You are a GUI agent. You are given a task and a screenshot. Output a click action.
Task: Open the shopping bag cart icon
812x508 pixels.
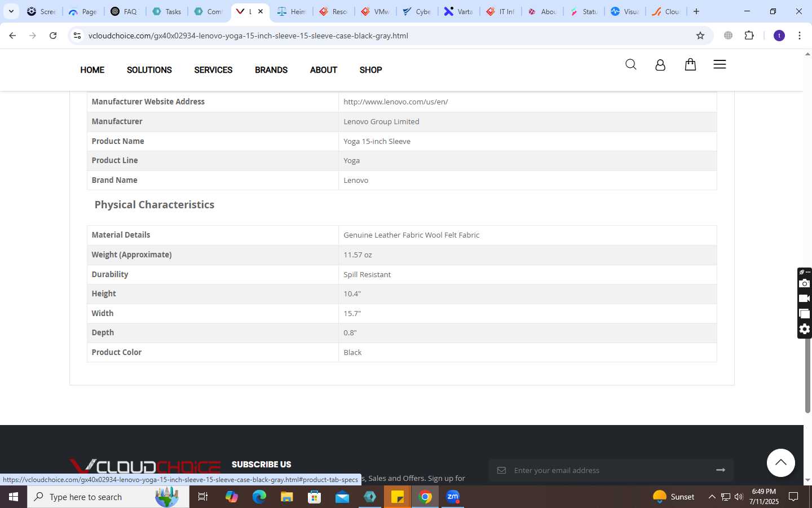pos(690,64)
